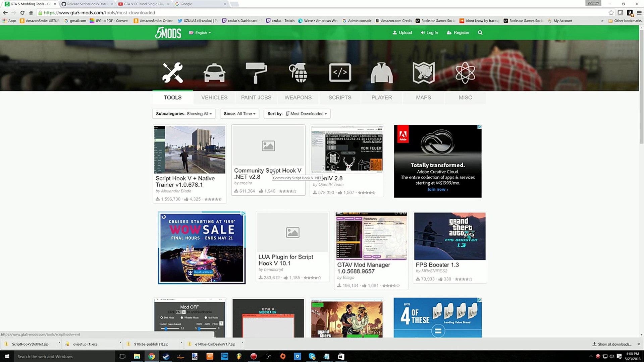
Task: Open Script Hook V Native Trainer thumbnail
Action: coord(190,149)
